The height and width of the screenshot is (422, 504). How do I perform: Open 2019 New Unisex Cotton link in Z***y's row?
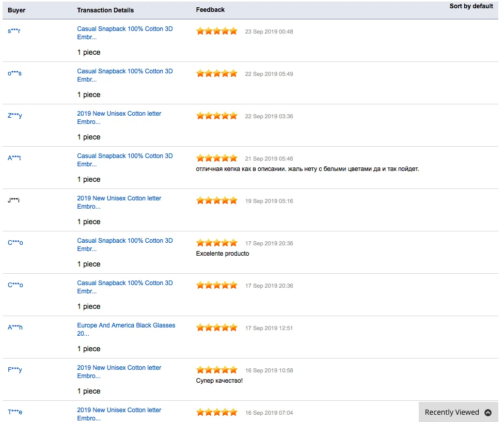click(x=119, y=118)
